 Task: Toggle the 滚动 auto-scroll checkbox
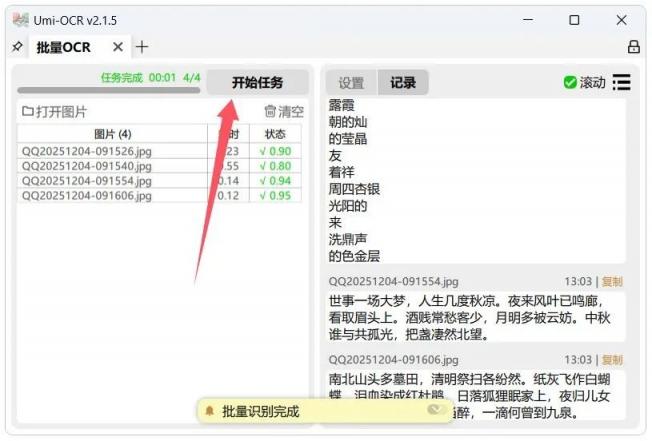570,82
